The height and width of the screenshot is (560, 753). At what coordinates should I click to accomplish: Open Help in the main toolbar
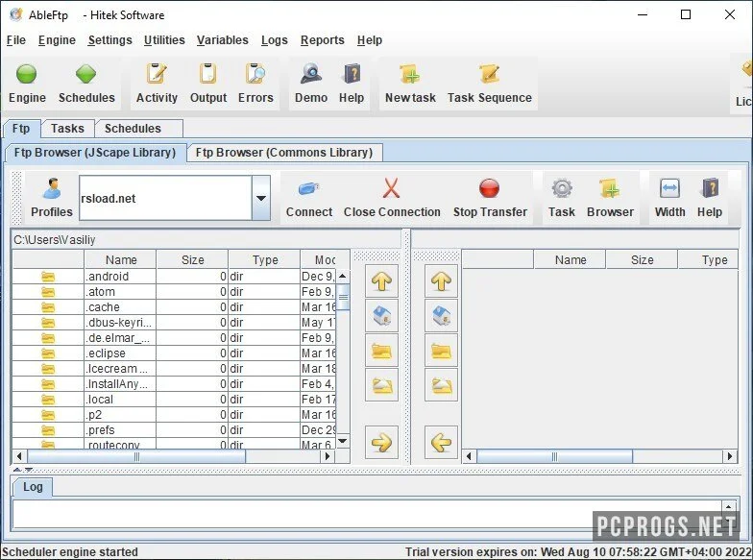352,75
